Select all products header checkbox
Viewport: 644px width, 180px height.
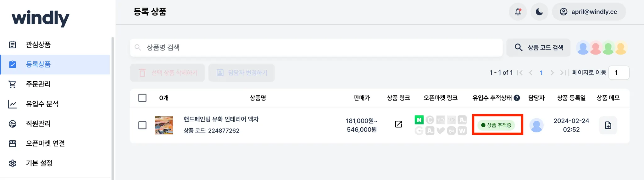(x=142, y=98)
